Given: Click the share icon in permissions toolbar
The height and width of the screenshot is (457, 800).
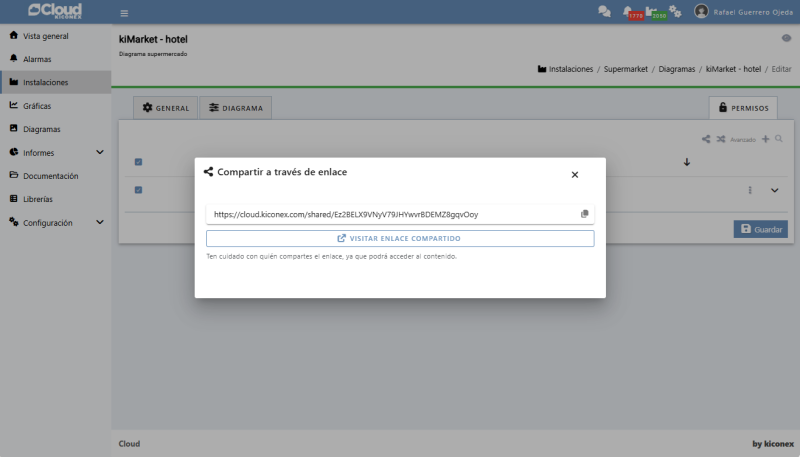Looking at the screenshot, I should pos(706,139).
